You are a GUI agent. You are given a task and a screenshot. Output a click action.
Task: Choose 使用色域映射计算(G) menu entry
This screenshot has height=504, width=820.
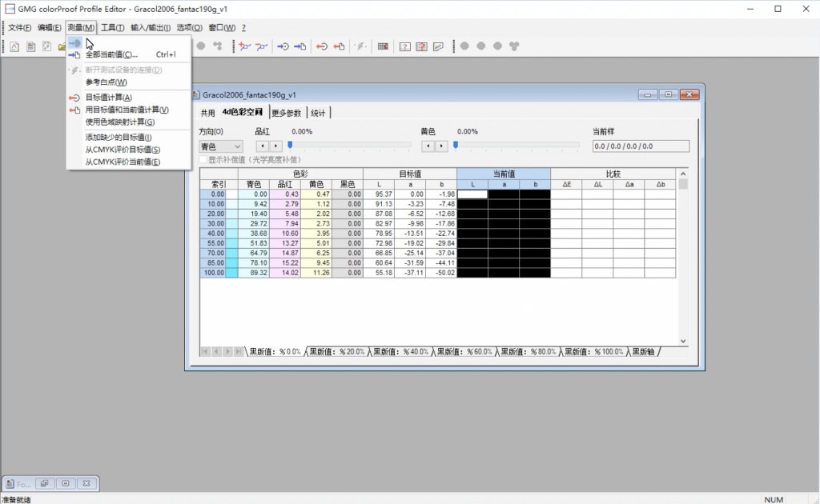(128, 122)
